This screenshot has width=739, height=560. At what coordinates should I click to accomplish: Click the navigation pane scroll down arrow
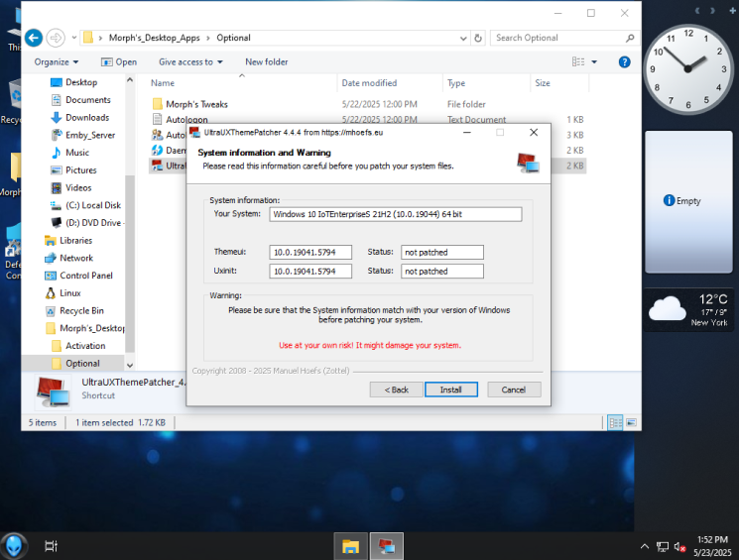130,366
